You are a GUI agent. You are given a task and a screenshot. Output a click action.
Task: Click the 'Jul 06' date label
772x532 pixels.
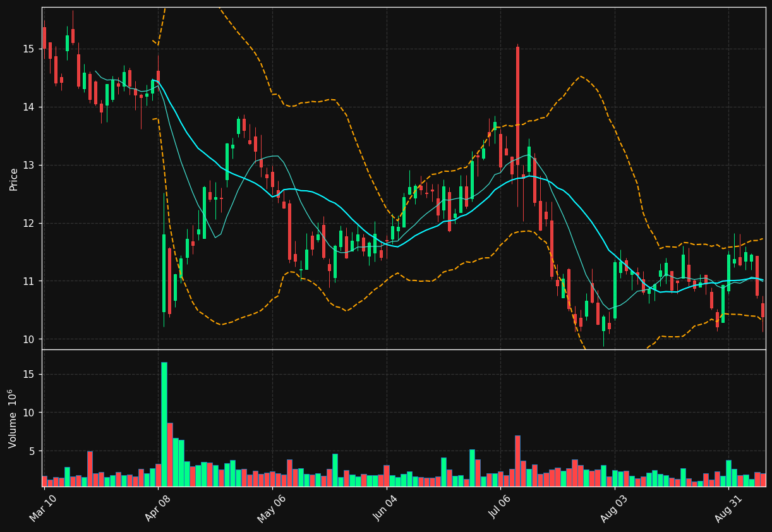click(500, 508)
